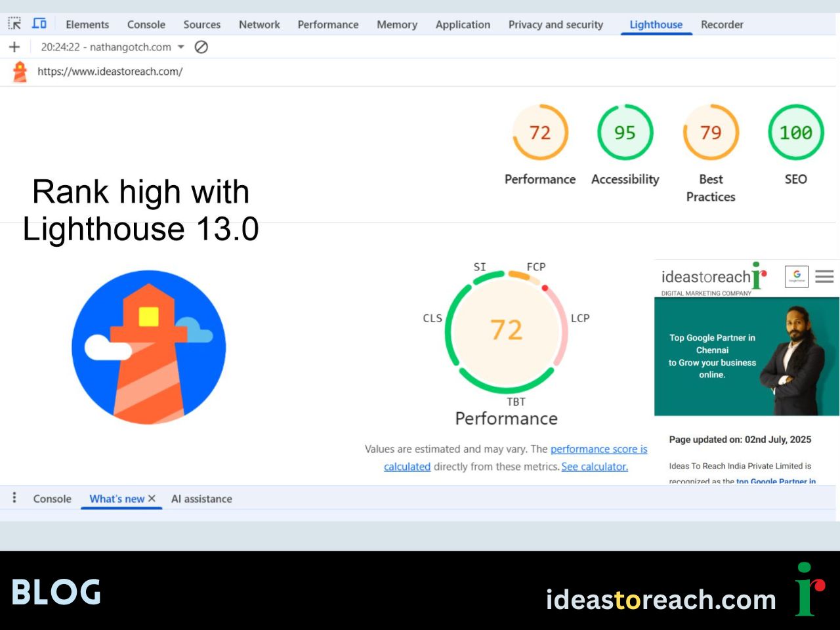The image size is (840, 630).
Task: Select the SEO score gauge showing 100
Action: point(795,132)
